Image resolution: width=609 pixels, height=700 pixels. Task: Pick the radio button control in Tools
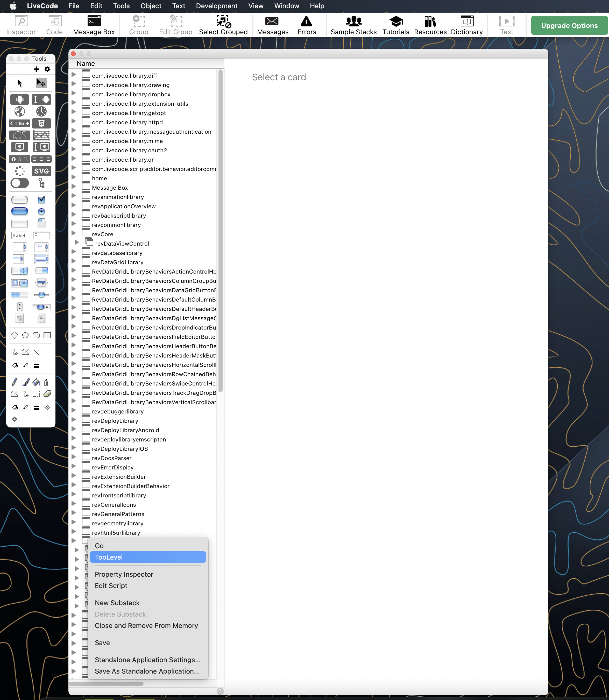click(41, 211)
